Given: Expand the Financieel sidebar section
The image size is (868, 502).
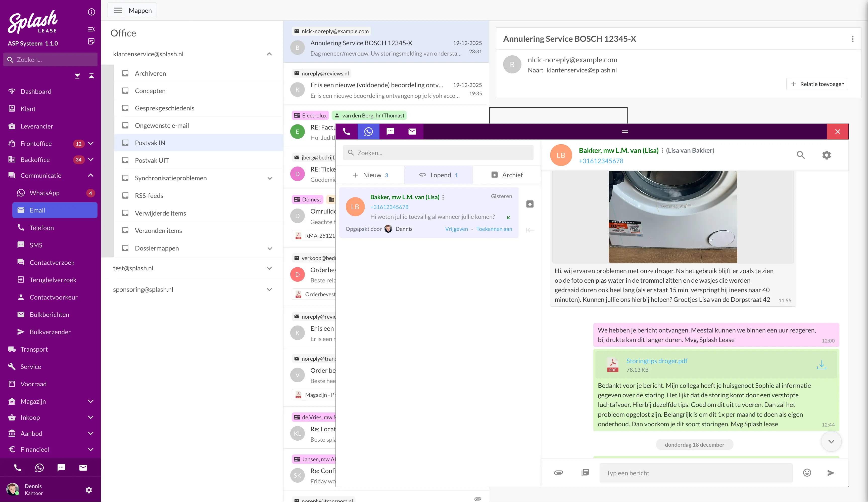Looking at the screenshot, I should point(90,449).
